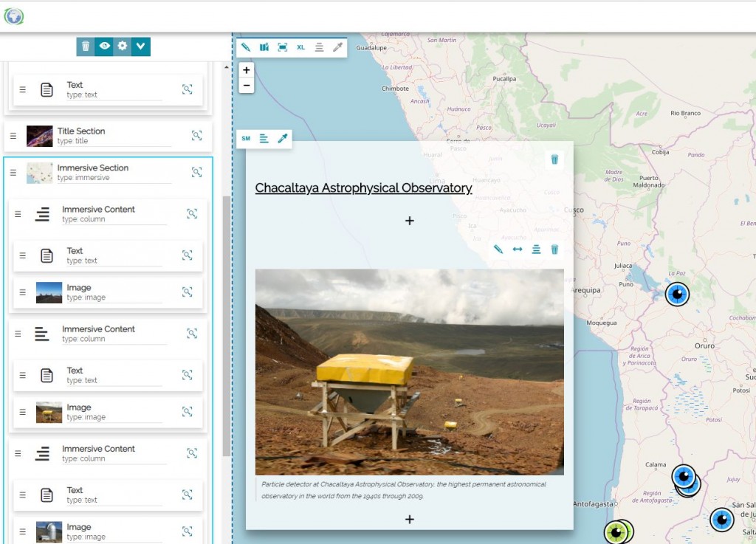
Task: Zoom in on the map with plus button
Action: click(247, 70)
